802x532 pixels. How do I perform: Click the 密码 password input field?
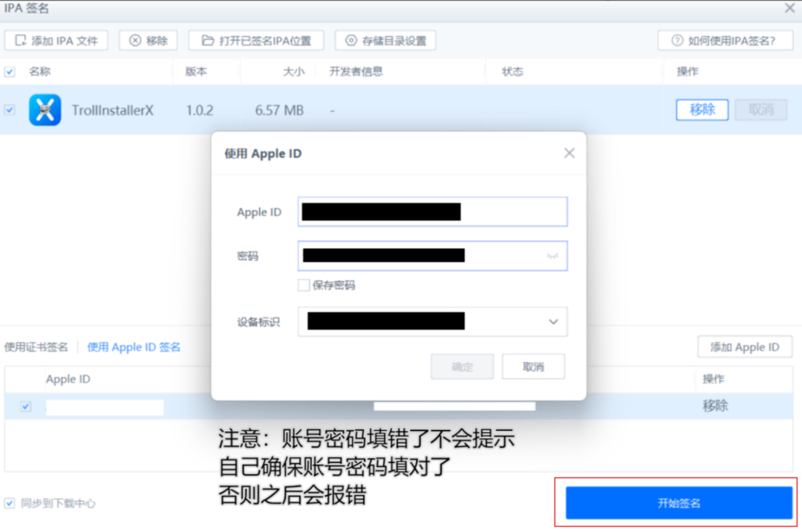point(433,255)
